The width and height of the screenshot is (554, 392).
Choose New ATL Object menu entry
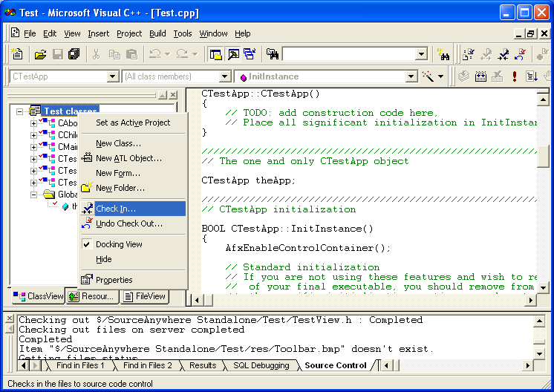[133, 158]
